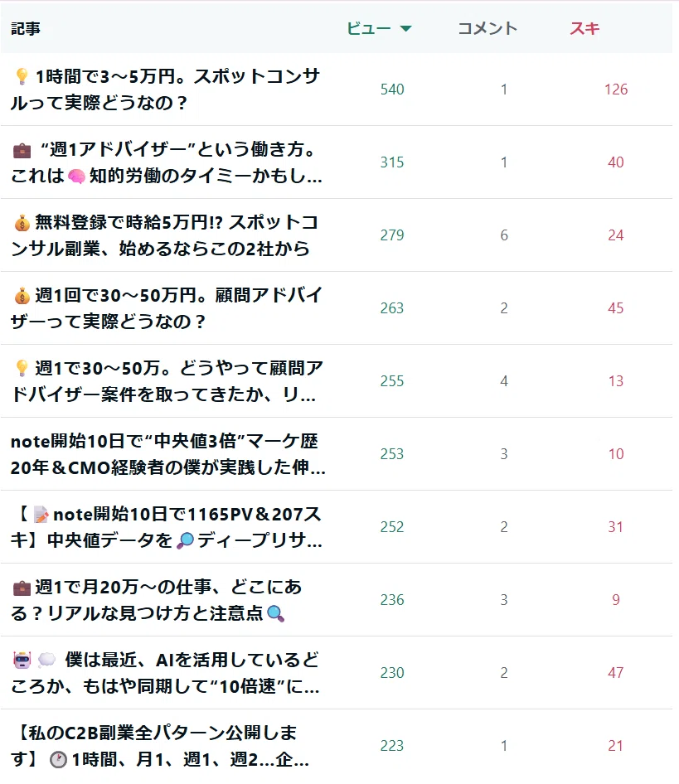Click the briefcase emoji on 週1で月20万 article
The width and height of the screenshot is (679, 784).
[x=22, y=588]
